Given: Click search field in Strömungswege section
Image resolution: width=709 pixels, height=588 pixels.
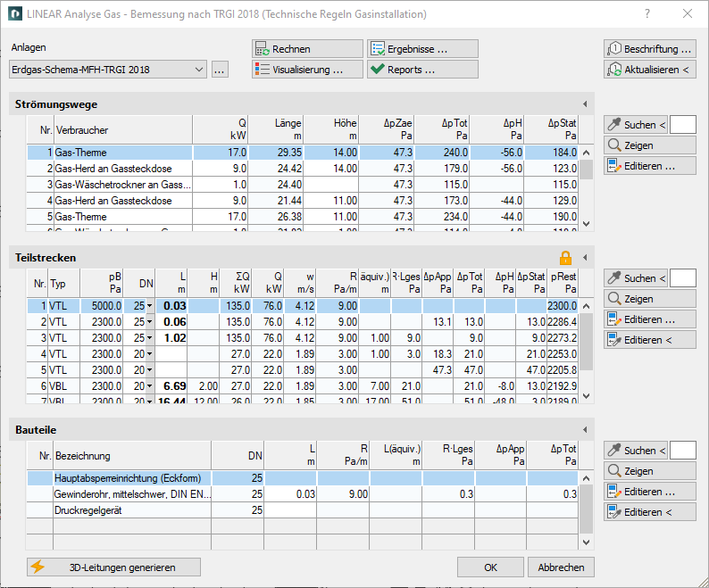Looking at the screenshot, I should click(x=682, y=125).
